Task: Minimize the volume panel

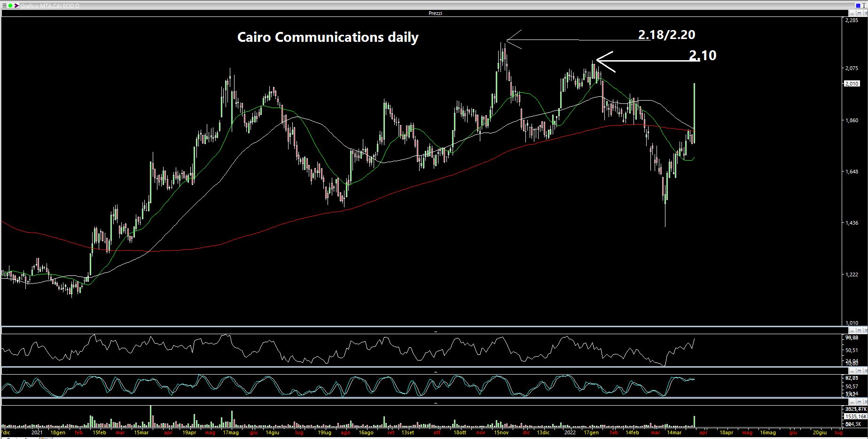Action: 852,402
